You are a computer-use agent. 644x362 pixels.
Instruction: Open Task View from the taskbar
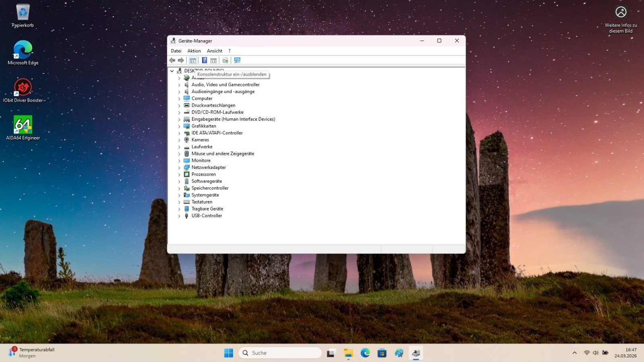(x=331, y=353)
